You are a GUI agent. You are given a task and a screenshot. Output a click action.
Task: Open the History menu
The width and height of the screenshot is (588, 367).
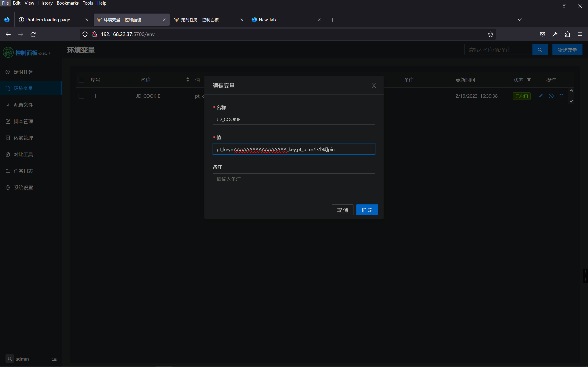pos(45,3)
